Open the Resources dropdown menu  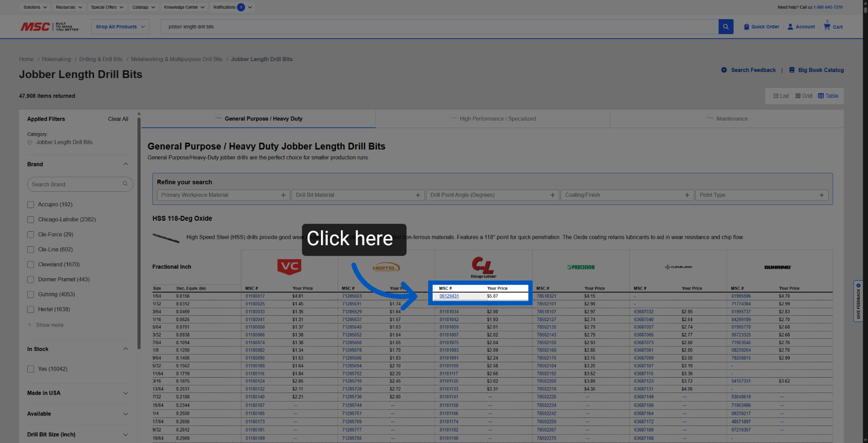69,7
